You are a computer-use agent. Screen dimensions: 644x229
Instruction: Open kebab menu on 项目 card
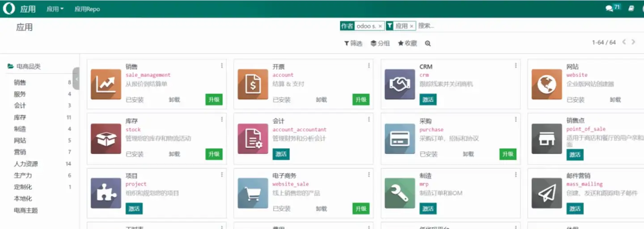point(222,174)
